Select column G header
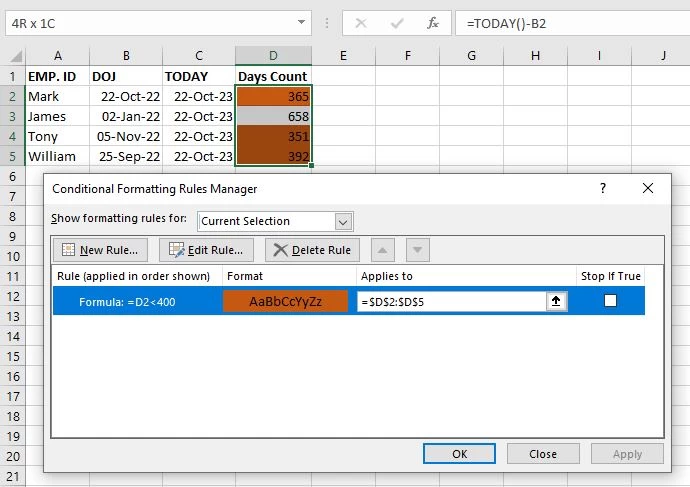This screenshot has width=690, height=487. tap(471, 56)
